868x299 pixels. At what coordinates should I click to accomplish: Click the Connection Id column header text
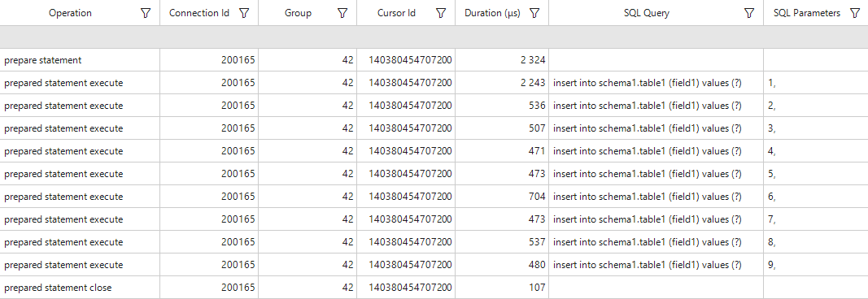point(198,13)
